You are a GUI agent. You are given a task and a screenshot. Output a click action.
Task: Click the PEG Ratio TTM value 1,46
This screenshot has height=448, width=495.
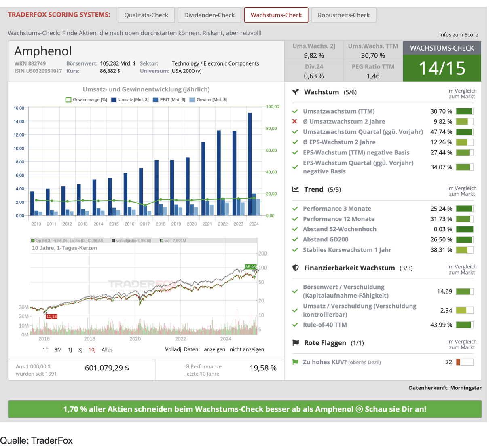click(x=373, y=76)
